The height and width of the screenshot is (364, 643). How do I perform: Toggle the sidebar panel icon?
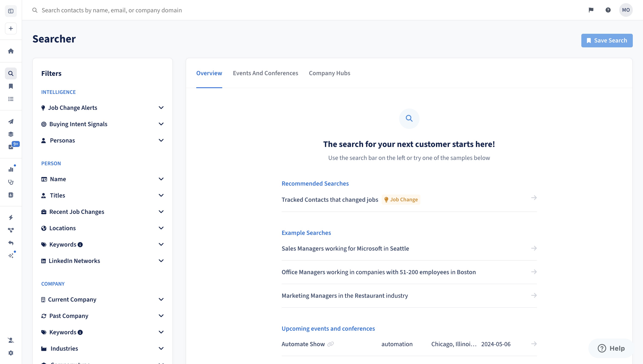(x=11, y=11)
